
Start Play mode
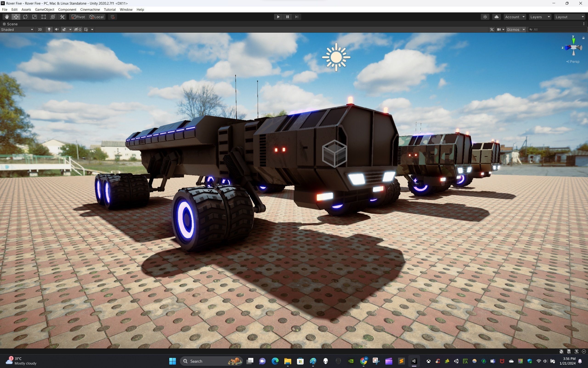pyautogui.click(x=278, y=17)
